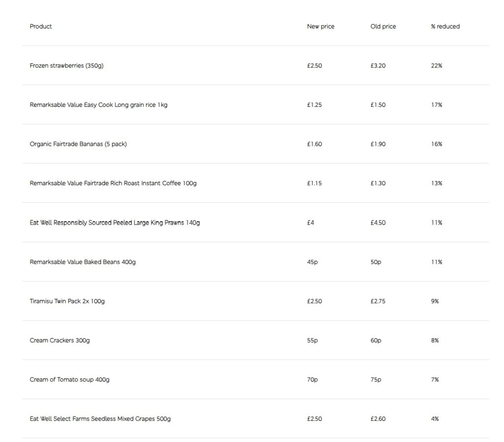This screenshot has width=504, height=442.
Task: Click the £2.75 old price for Tiramisu
Action: (378, 301)
